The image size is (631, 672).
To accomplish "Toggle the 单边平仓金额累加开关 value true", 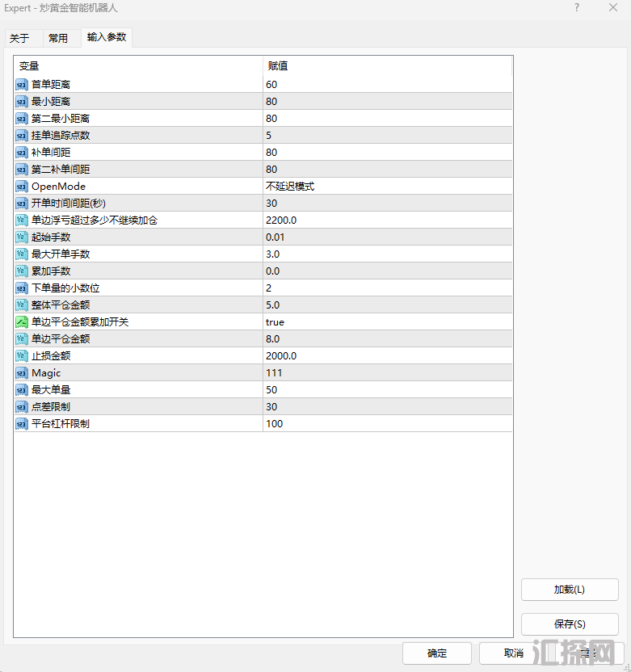I will pos(388,321).
